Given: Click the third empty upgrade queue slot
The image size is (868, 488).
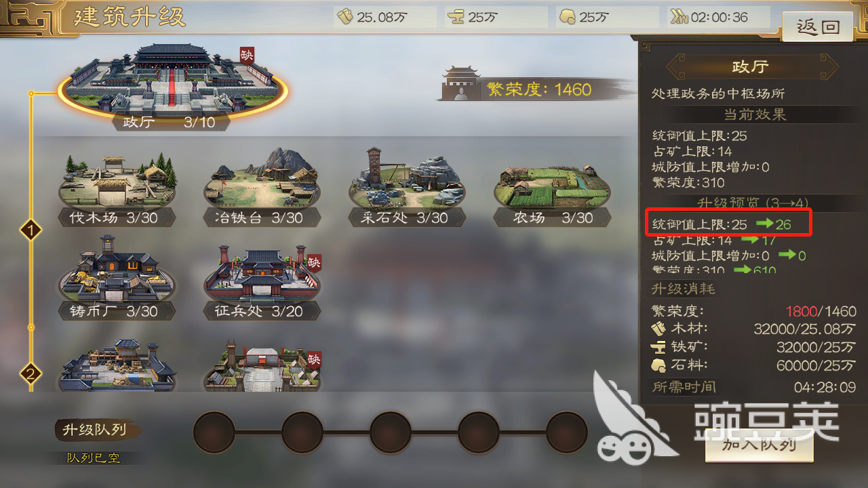Looking at the screenshot, I should (391, 432).
